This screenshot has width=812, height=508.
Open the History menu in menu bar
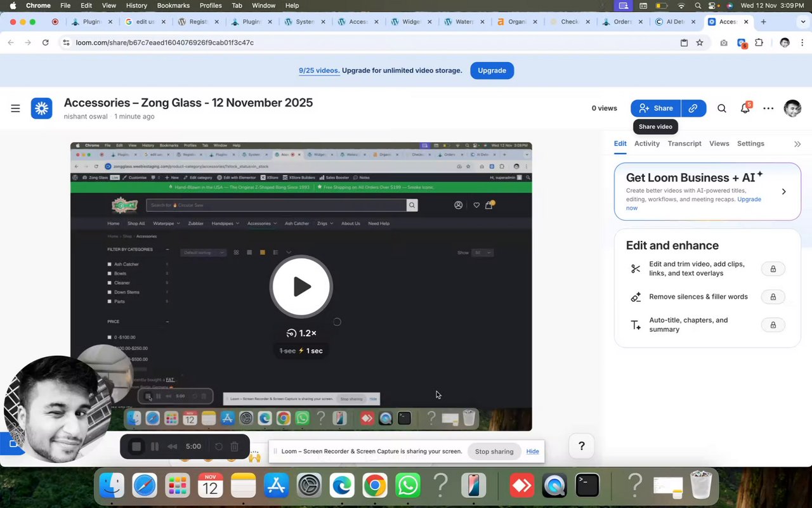tap(136, 6)
